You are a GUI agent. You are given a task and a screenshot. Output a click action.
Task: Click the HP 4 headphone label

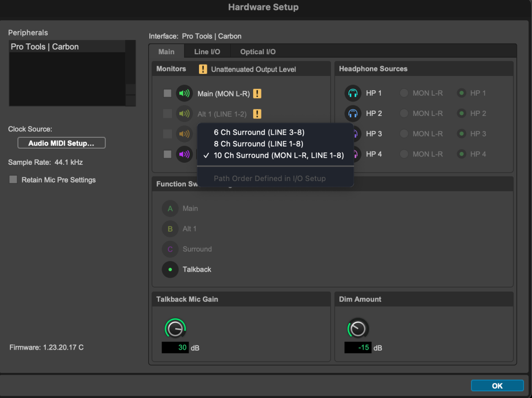click(374, 154)
